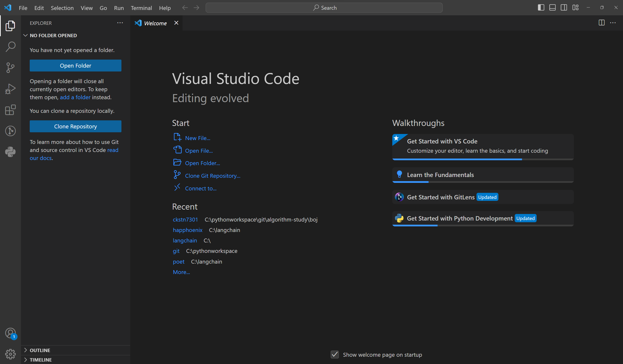Open the Accounts menu icon
This screenshot has width=623, height=364.
(x=10, y=333)
